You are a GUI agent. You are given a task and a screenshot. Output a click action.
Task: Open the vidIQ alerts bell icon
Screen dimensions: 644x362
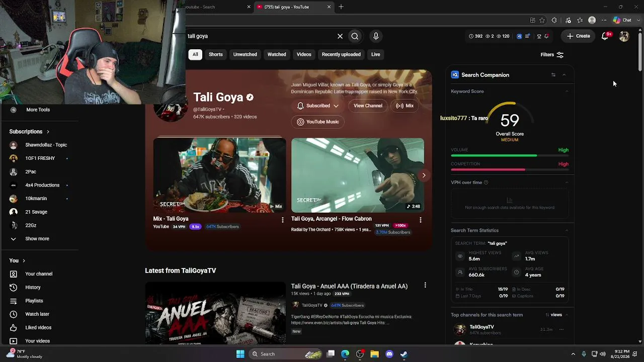click(546, 36)
